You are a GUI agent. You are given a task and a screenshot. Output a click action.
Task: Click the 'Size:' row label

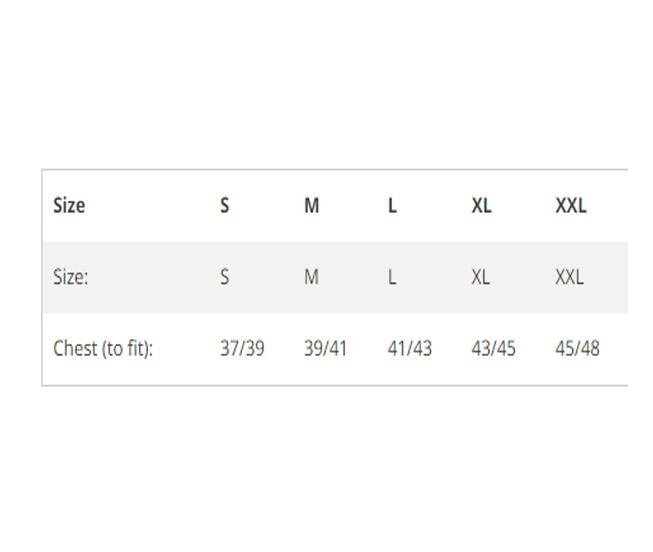(x=71, y=277)
